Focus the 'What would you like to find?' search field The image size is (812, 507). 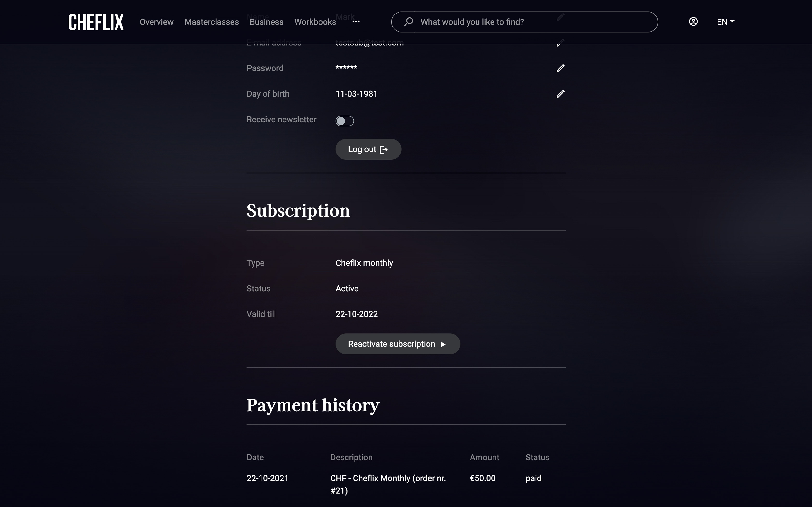coord(534,22)
